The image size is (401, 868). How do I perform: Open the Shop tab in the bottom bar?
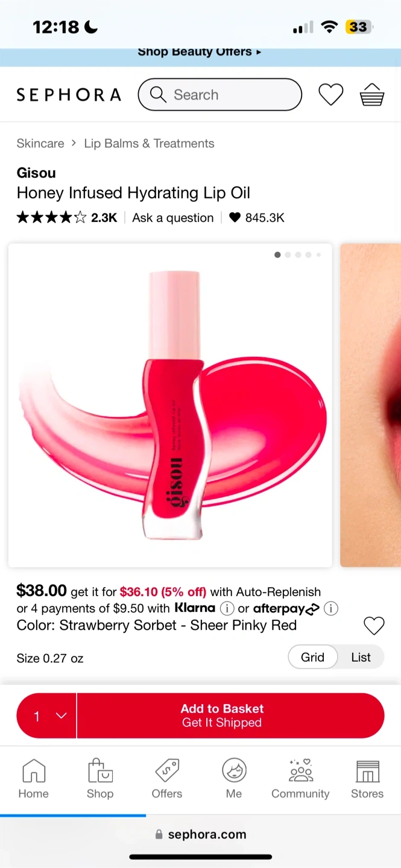point(100,779)
